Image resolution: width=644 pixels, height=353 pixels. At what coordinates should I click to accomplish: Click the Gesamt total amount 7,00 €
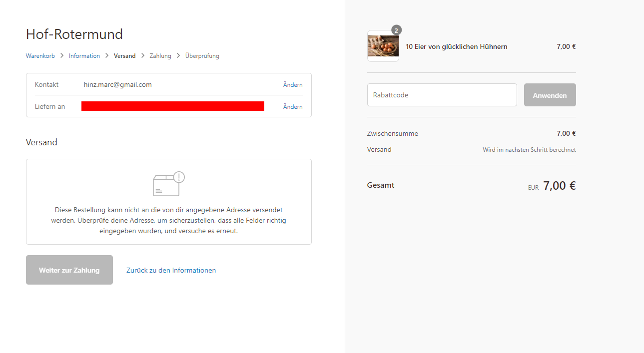tap(559, 186)
